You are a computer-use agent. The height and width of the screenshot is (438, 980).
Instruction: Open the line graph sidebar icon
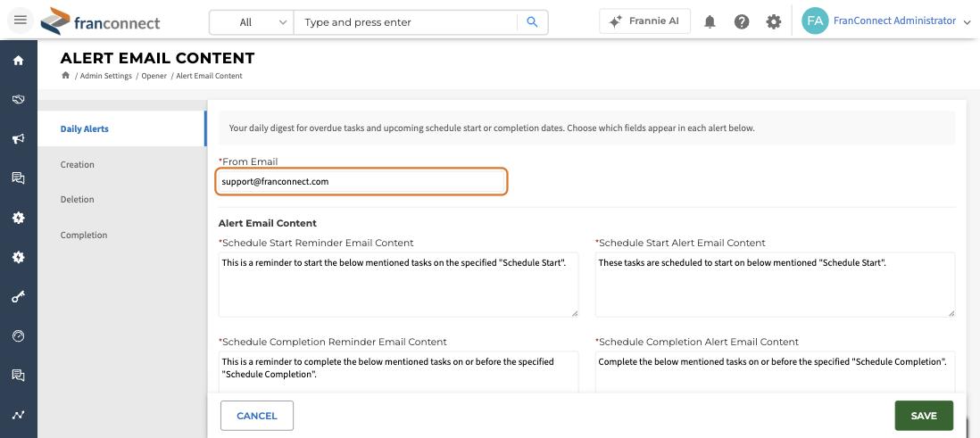[x=18, y=415]
